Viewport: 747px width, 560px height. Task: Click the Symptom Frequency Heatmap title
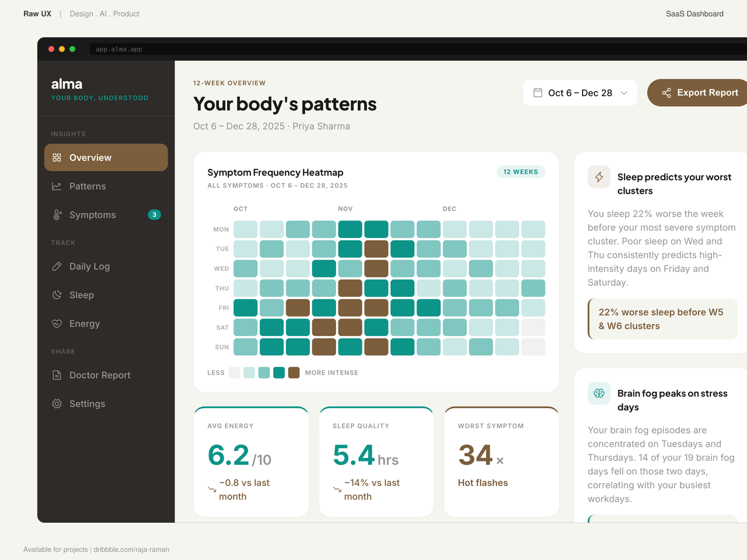[x=275, y=173]
